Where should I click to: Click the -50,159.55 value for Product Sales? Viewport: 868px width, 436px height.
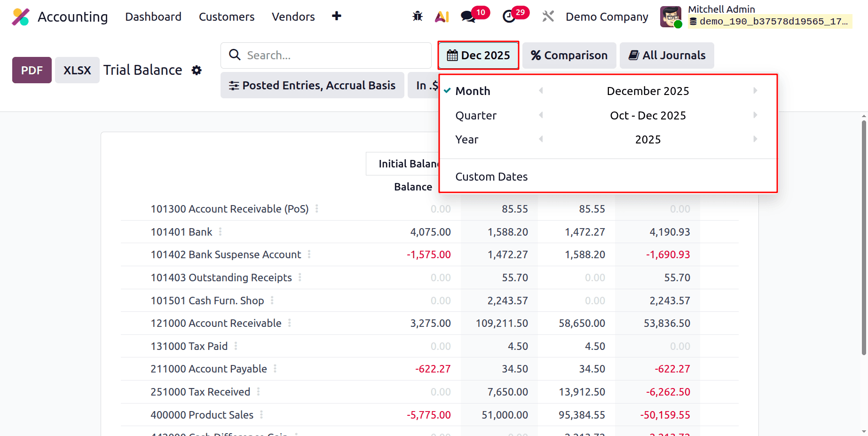(x=665, y=415)
